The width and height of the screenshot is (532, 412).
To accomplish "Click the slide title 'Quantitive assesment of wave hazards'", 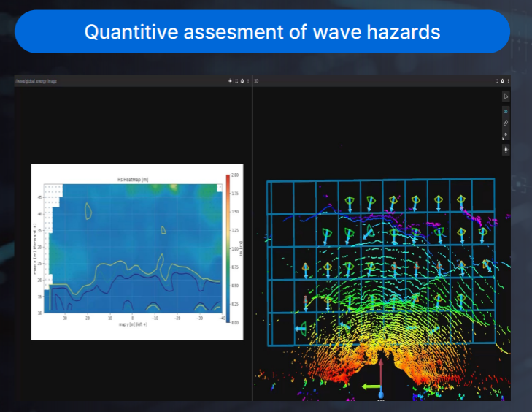I will [262, 32].
